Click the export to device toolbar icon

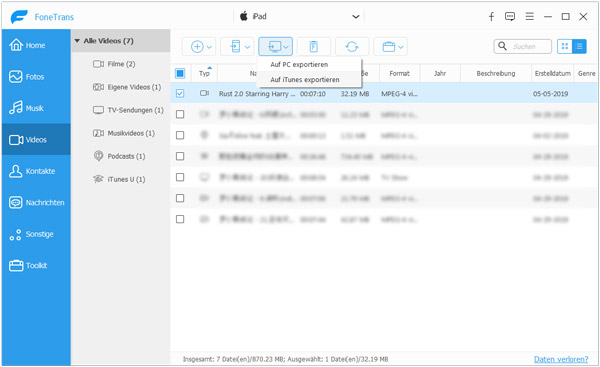pos(235,47)
